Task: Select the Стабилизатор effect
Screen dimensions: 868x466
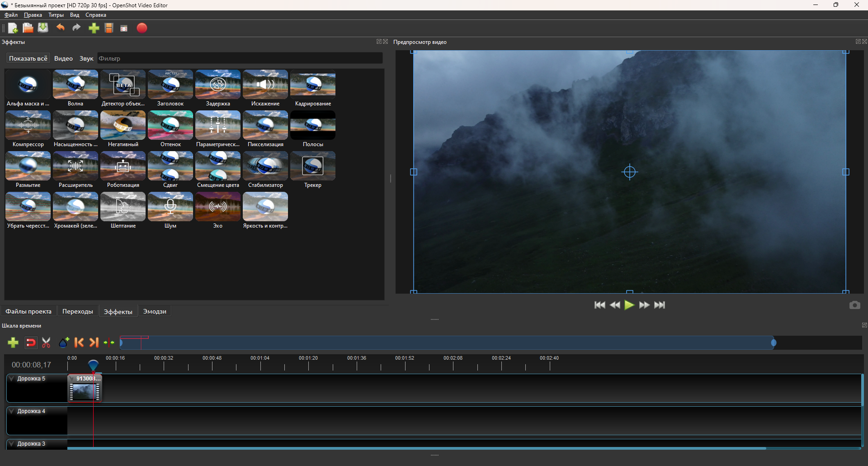Action: click(x=265, y=170)
